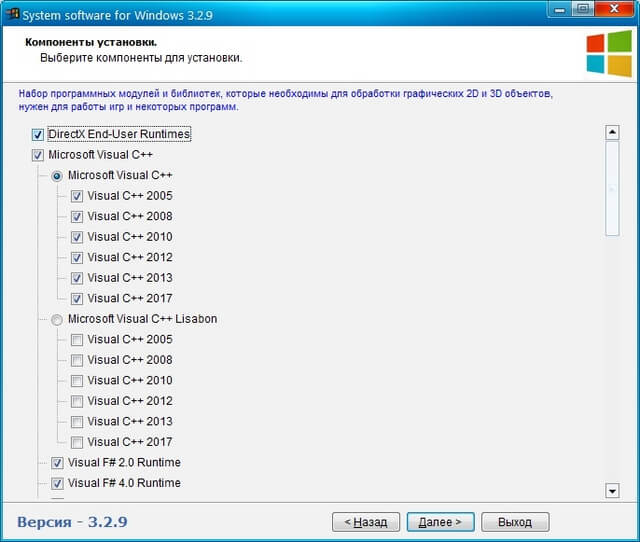The width and height of the screenshot is (640, 542).
Task: Check Visual C++ 2010 under Lisabon group
Action: 77,381
